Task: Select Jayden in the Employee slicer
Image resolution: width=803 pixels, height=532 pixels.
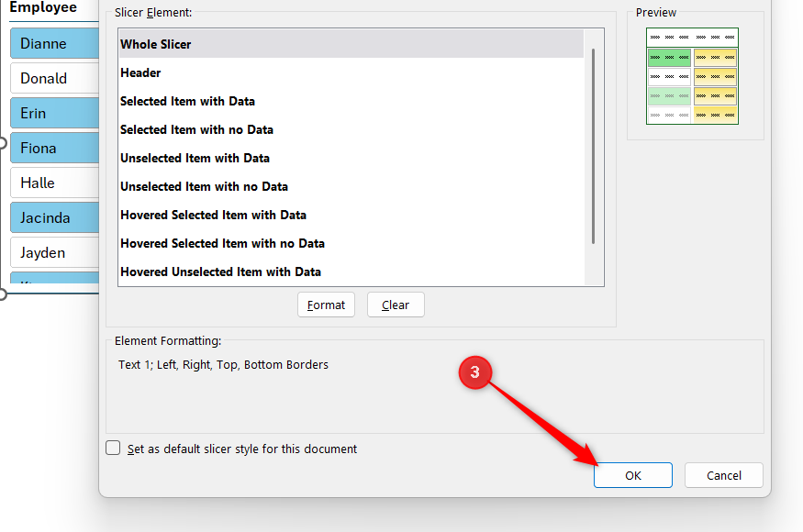Action: (54, 252)
